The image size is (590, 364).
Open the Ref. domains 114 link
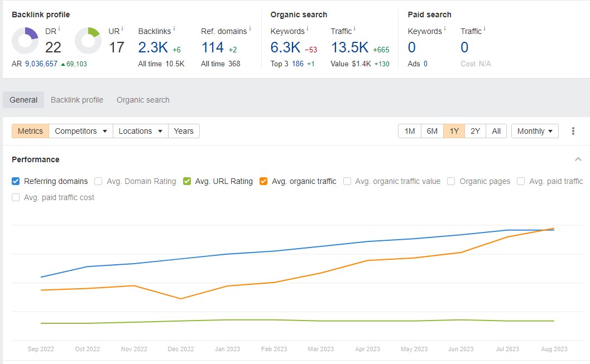pyautogui.click(x=213, y=47)
